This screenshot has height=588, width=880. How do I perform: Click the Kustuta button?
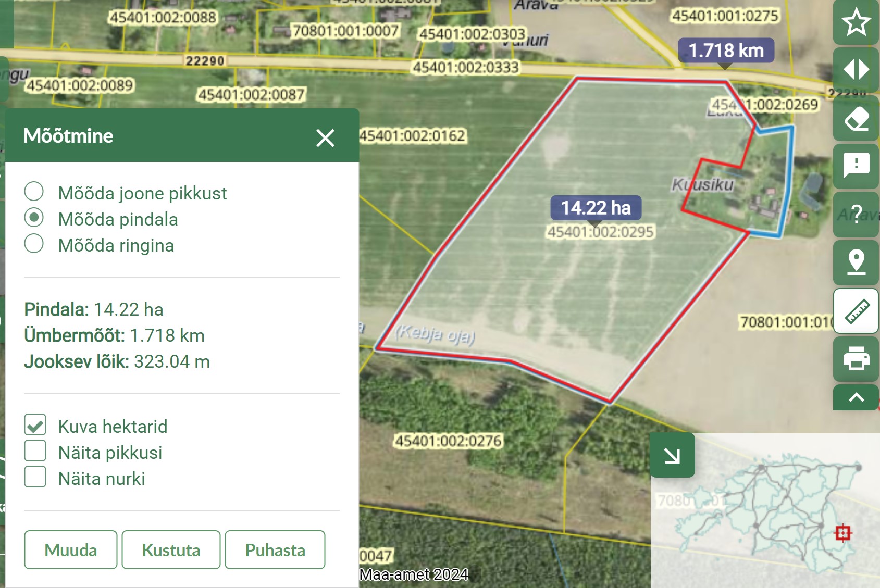pos(171,550)
